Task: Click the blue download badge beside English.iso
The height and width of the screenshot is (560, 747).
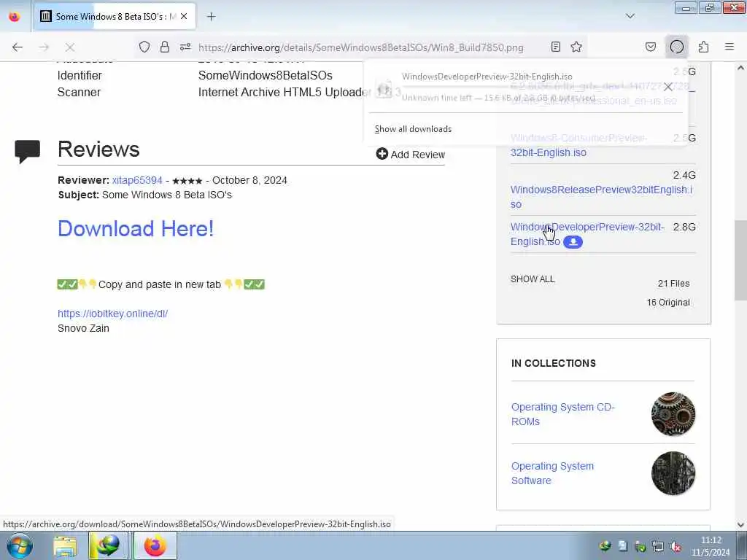Action: point(573,242)
